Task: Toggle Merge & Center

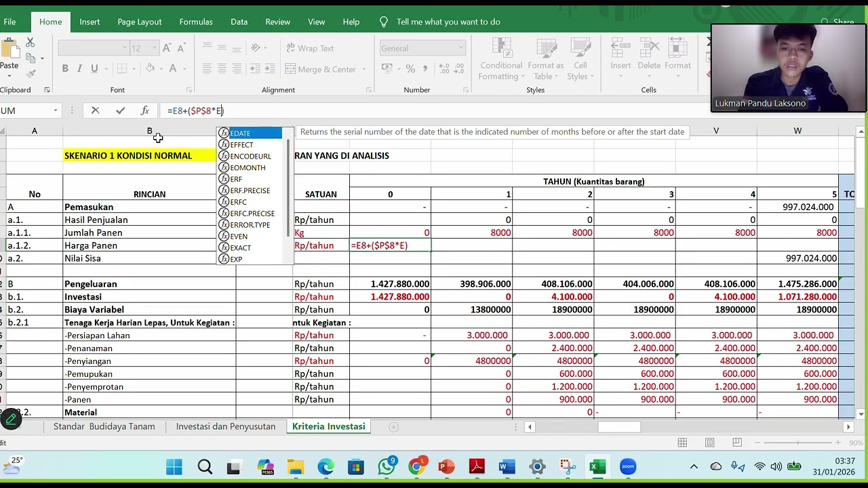Action: (x=320, y=69)
